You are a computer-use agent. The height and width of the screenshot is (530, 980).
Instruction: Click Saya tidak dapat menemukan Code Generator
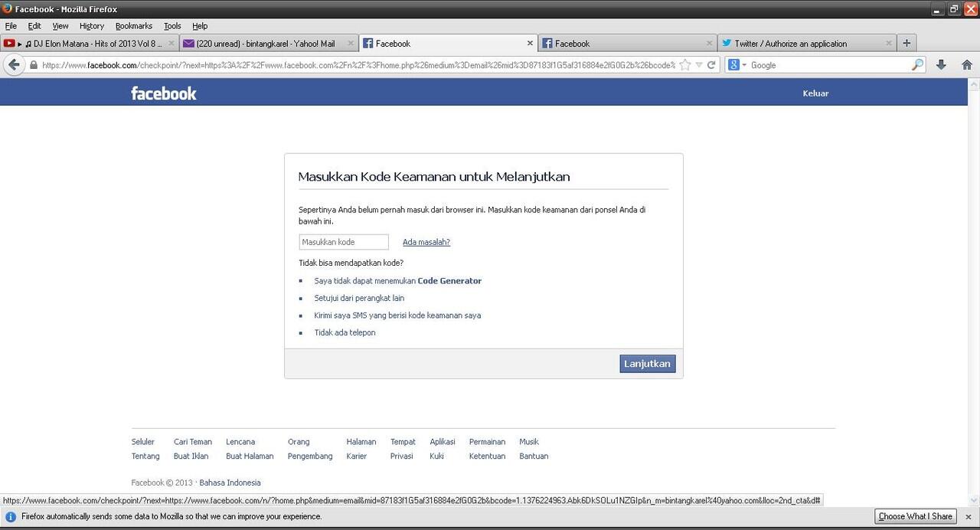click(398, 281)
